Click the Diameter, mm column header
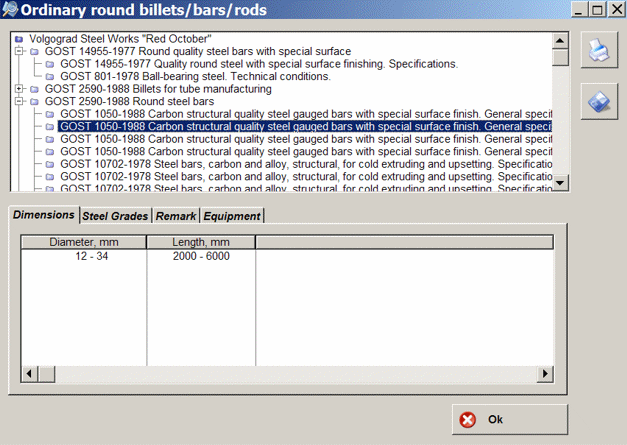Image resolution: width=627 pixels, height=445 pixels. (x=84, y=242)
